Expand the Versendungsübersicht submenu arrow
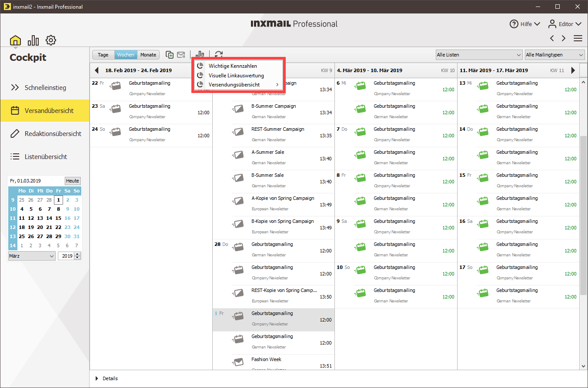The height and width of the screenshot is (388, 588). click(x=277, y=84)
